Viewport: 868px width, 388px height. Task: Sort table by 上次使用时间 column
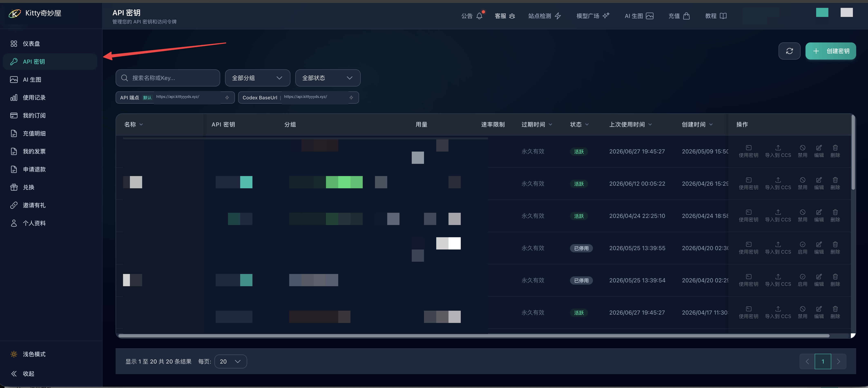click(x=630, y=124)
